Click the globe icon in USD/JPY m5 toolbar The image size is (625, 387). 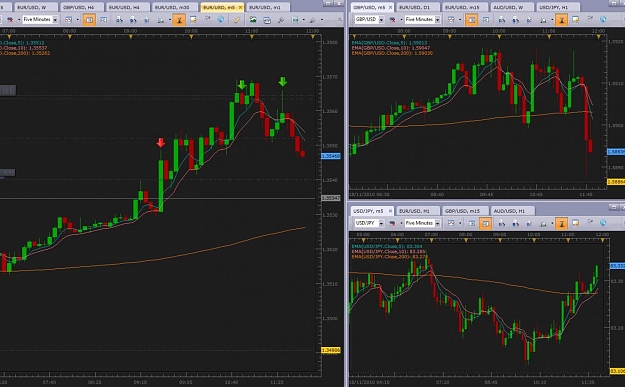pyautogui.click(x=603, y=223)
